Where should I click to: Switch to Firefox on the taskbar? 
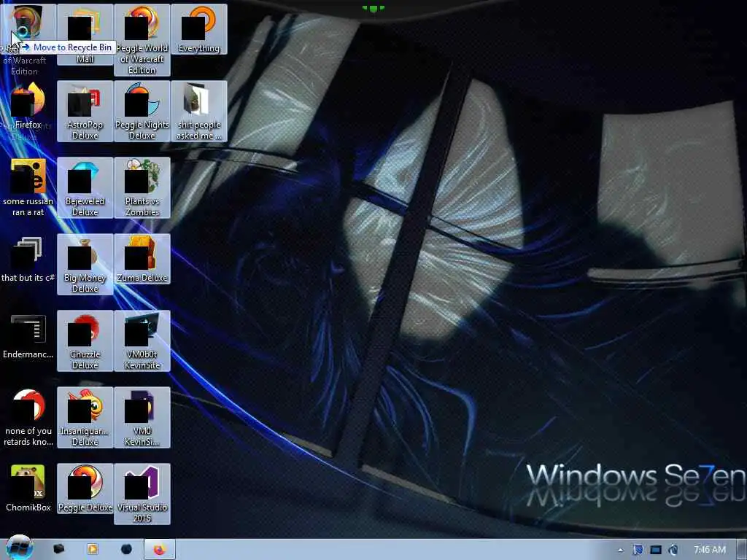pos(160,549)
